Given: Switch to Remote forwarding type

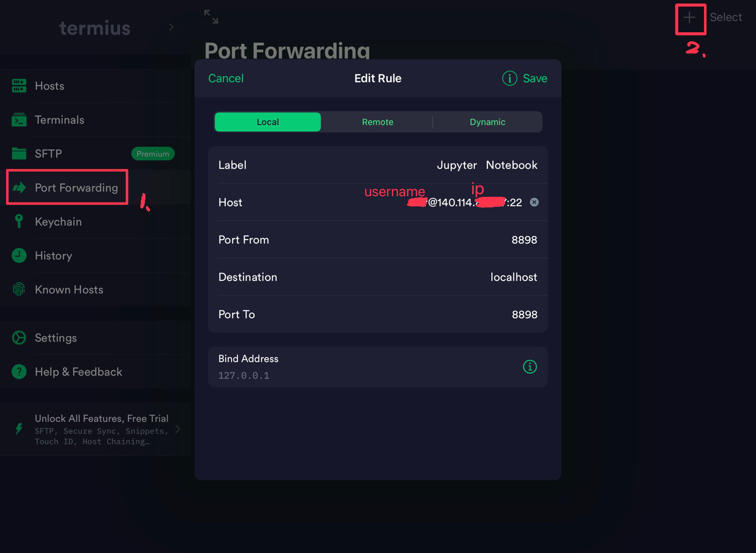Looking at the screenshot, I should [x=377, y=122].
